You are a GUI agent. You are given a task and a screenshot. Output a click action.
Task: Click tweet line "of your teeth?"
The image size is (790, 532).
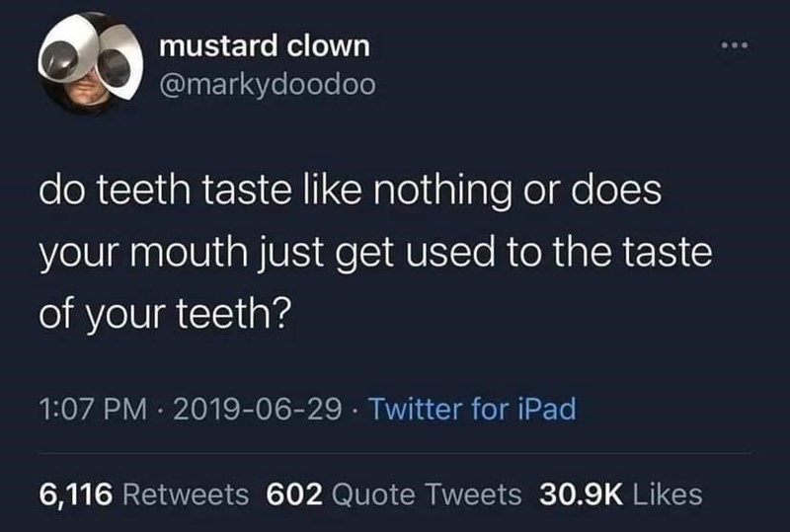(x=165, y=314)
